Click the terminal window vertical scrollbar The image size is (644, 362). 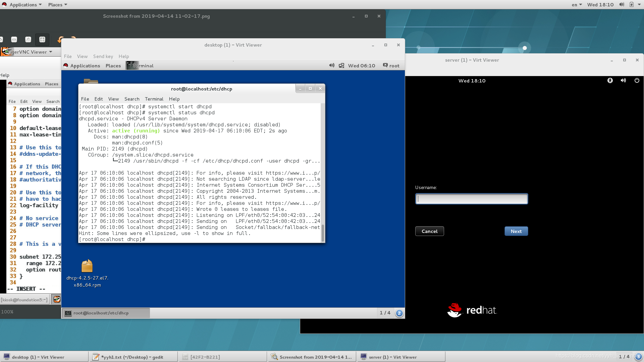323,233
